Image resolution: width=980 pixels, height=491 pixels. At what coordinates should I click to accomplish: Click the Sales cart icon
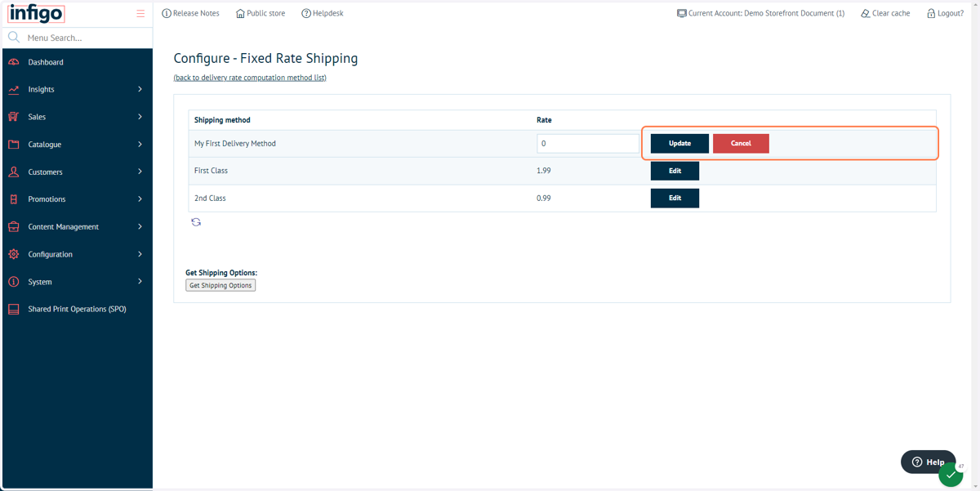coord(14,117)
